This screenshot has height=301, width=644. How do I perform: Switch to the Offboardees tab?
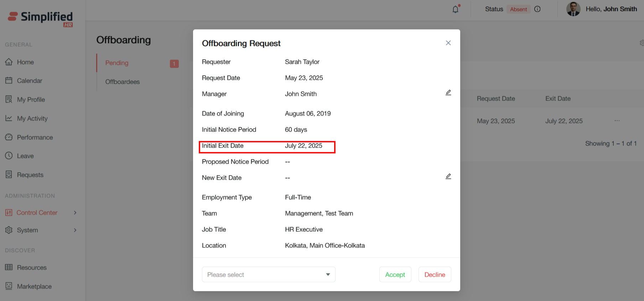[x=123, y=82]
